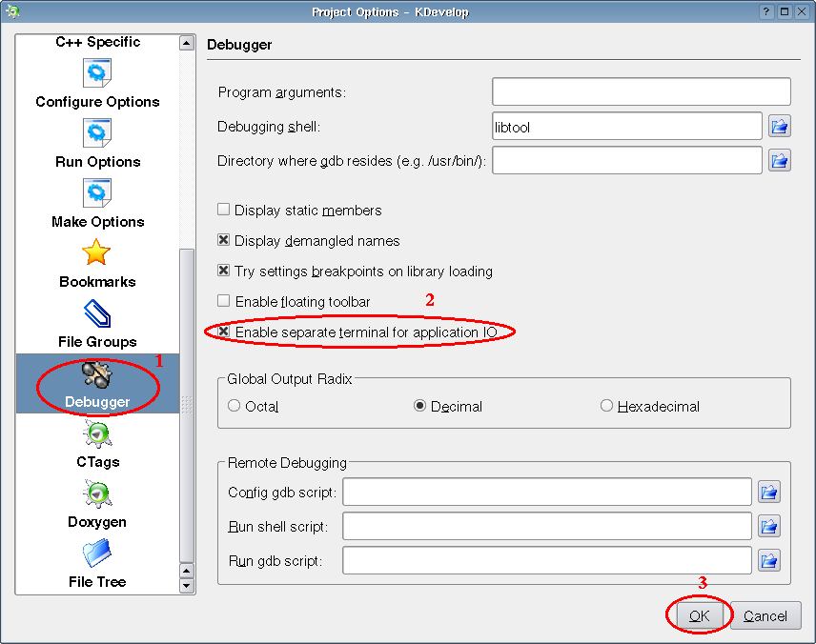816x644 pixels.
Task: Open the Doxygen section icon
Action: [97, 493]
